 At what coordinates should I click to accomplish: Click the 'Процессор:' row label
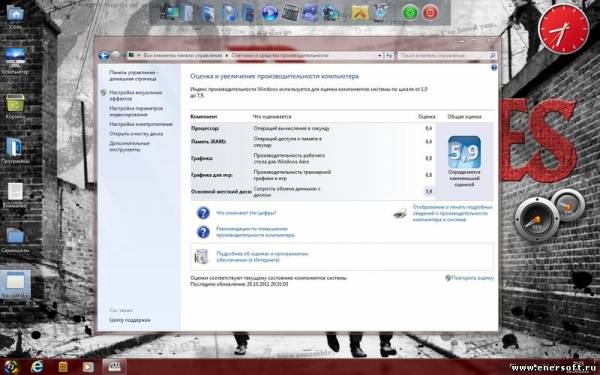tap(205, 129)
